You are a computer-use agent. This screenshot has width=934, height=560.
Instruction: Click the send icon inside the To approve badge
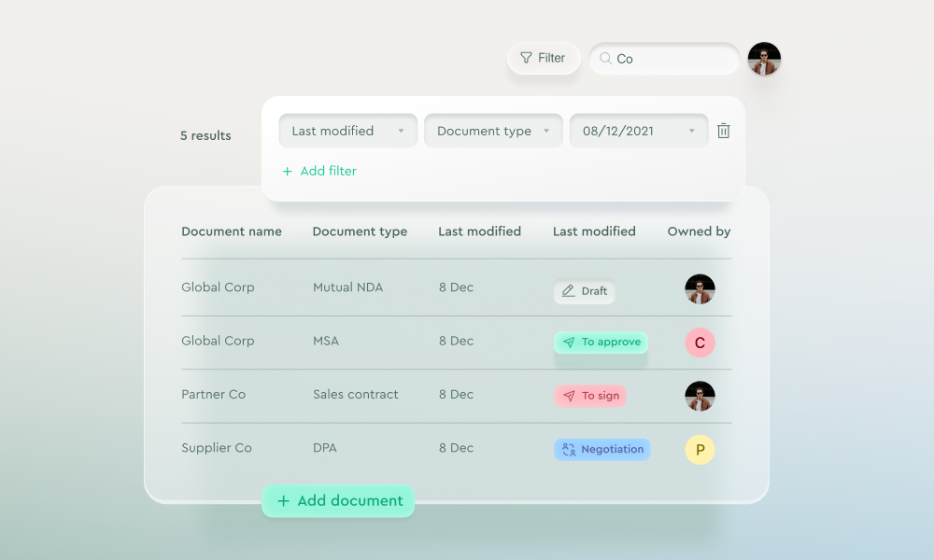point(568,343)
